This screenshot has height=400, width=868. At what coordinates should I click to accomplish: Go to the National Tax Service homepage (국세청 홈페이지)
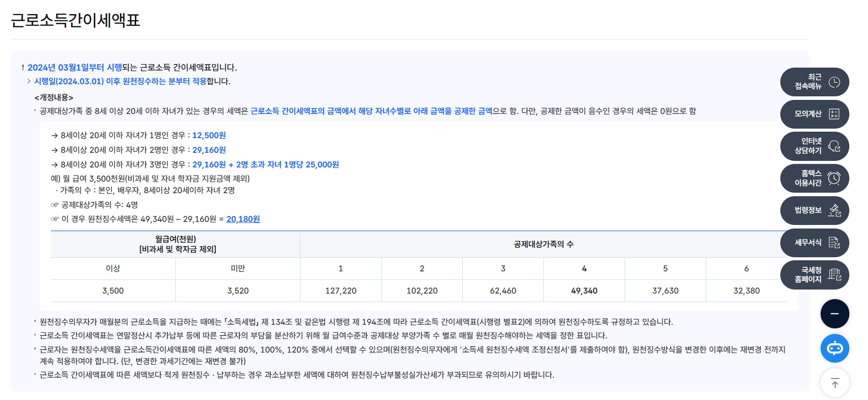tap(815, 275)
